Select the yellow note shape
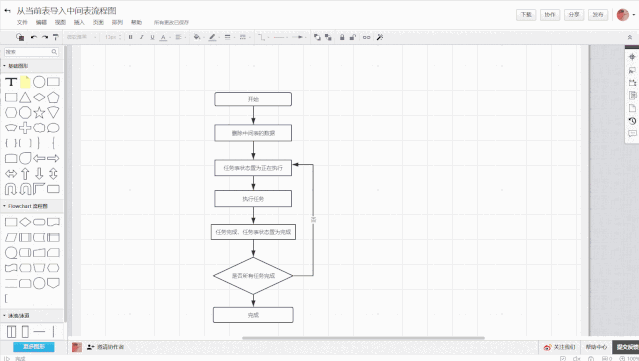This screenshot has height=361, width=639. (25, 82)
